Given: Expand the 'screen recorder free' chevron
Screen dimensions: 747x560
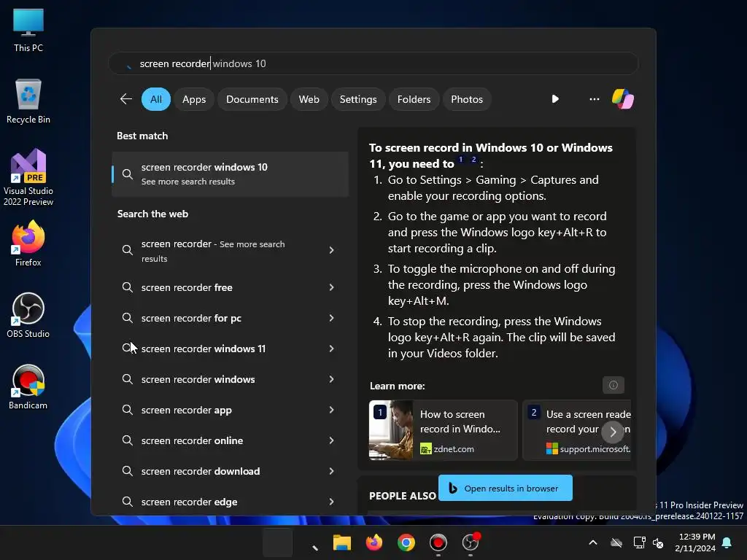Looking at the screenshot, I should (x=332, y=287).
